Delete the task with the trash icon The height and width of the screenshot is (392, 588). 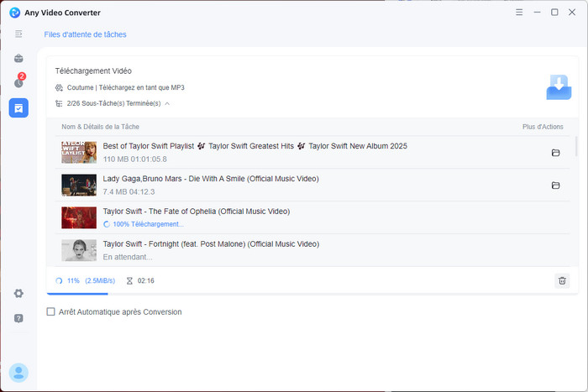[x=562, y=281]
